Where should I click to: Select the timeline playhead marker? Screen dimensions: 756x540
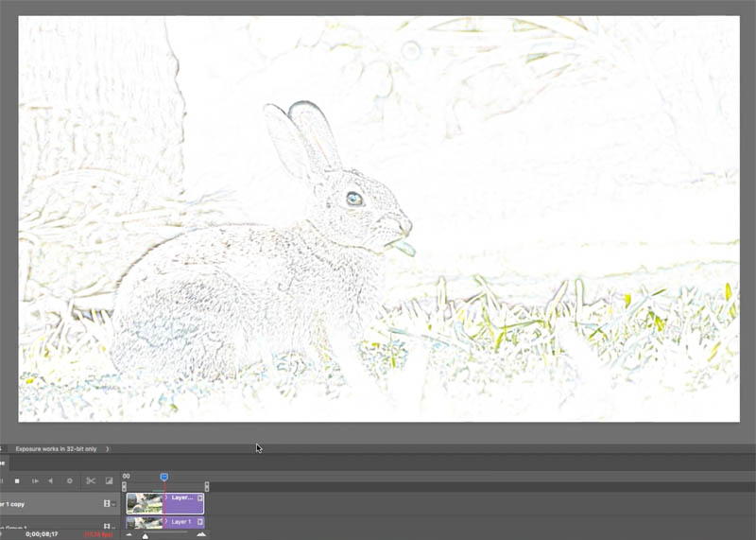point(163,477)
